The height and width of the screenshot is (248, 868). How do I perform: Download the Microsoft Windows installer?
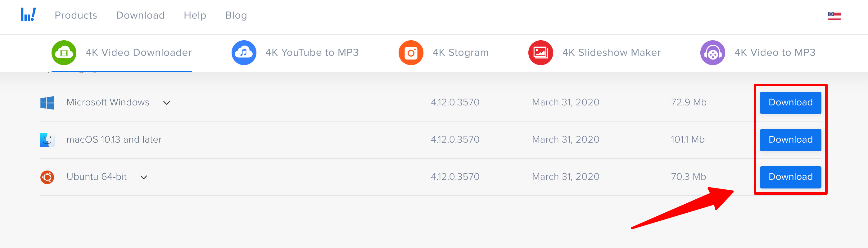[790, 103]
